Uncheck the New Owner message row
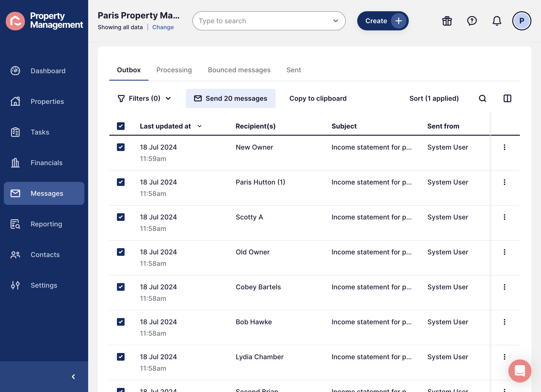The height and width of the screenshot is (392, 541). [121, 147]
